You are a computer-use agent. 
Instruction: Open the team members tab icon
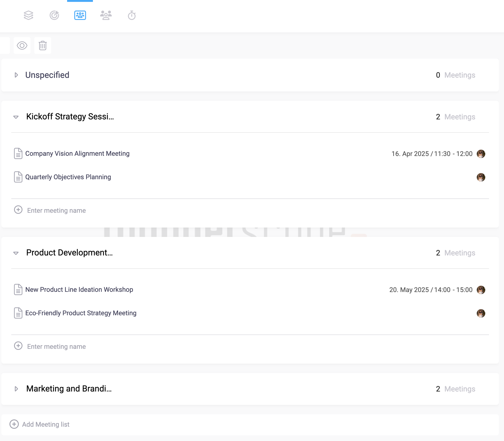pyautogui.click(x=106, y=15)
